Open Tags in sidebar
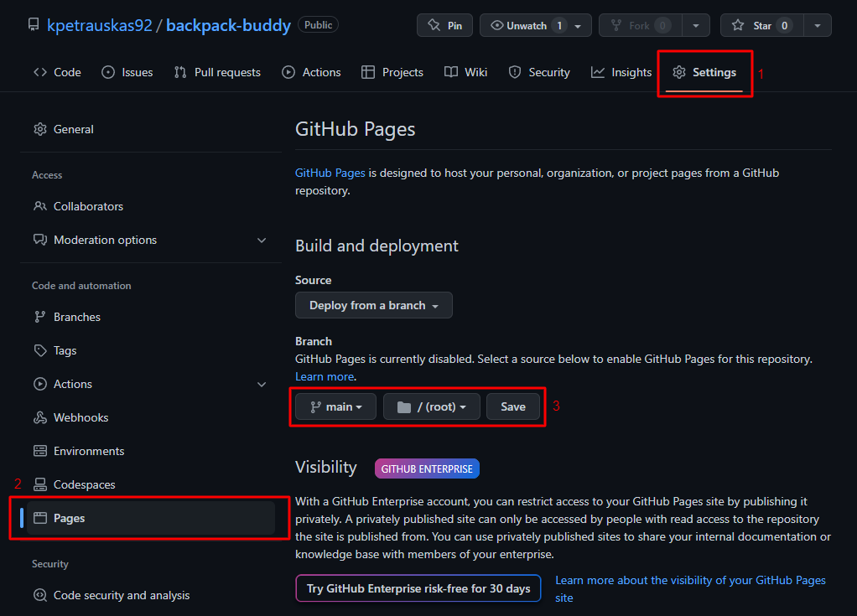The height and width of the screenshot is (616, 857). coord(151,350)
